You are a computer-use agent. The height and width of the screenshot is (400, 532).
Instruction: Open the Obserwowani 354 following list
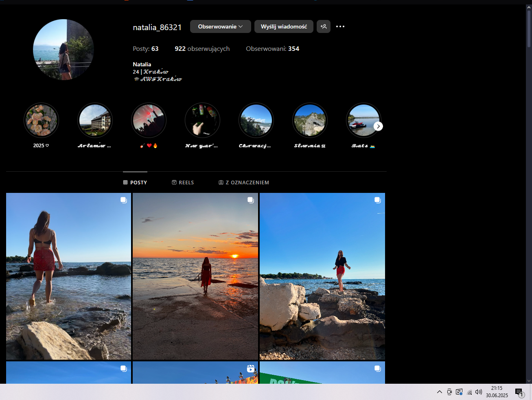point(272,49)
